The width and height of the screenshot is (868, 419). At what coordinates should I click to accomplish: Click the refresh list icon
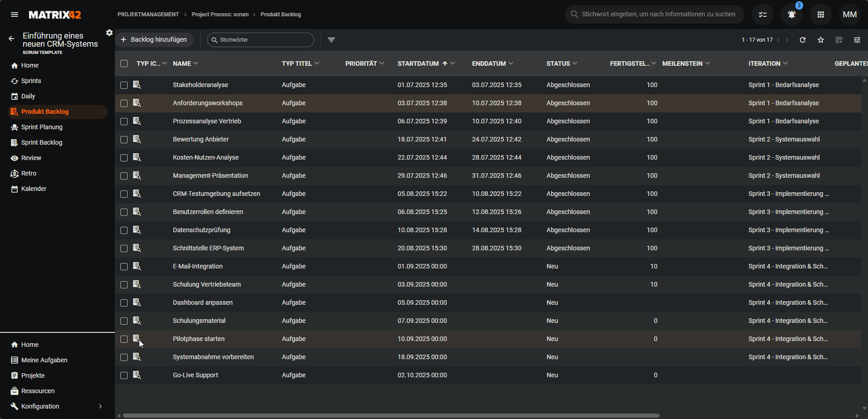803,40
